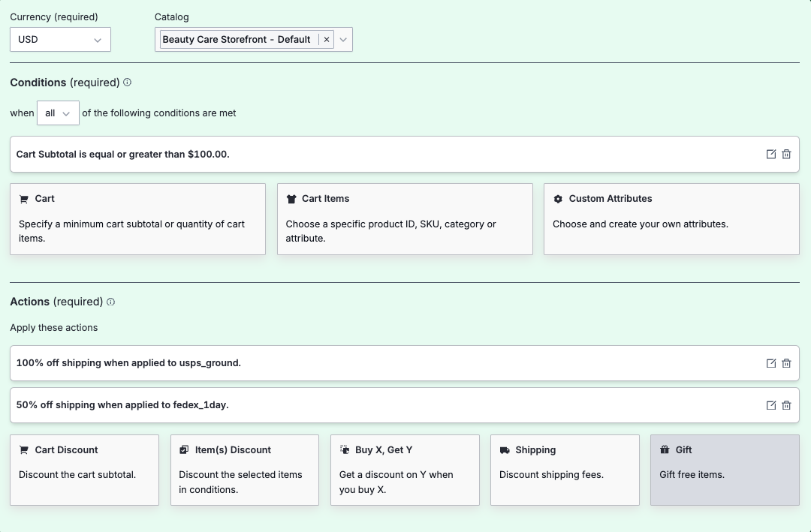The image size is (811, 532).
Task: Select the Gift free items action
Action: pos(725,469)
